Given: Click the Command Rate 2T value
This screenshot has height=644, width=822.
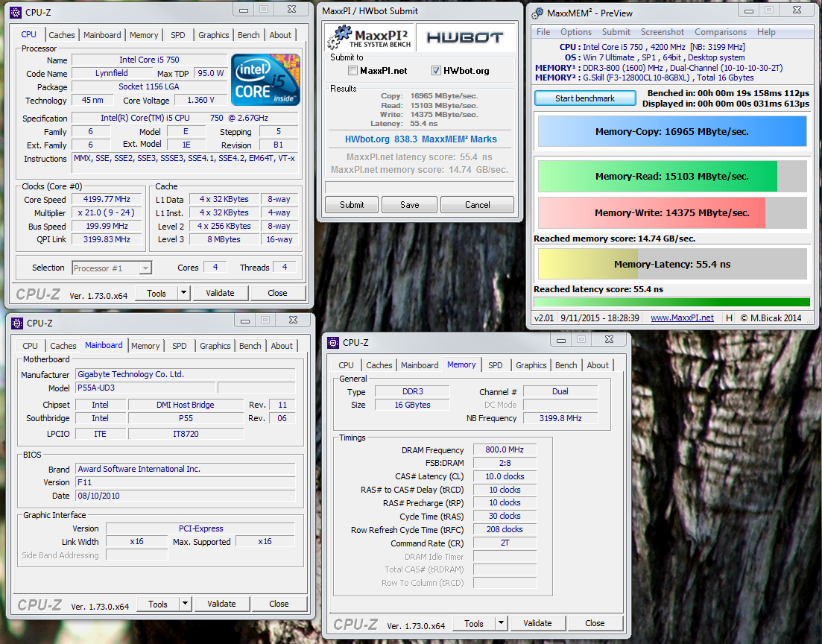Looking at the screenshot, I should click(x=505, y=543).
